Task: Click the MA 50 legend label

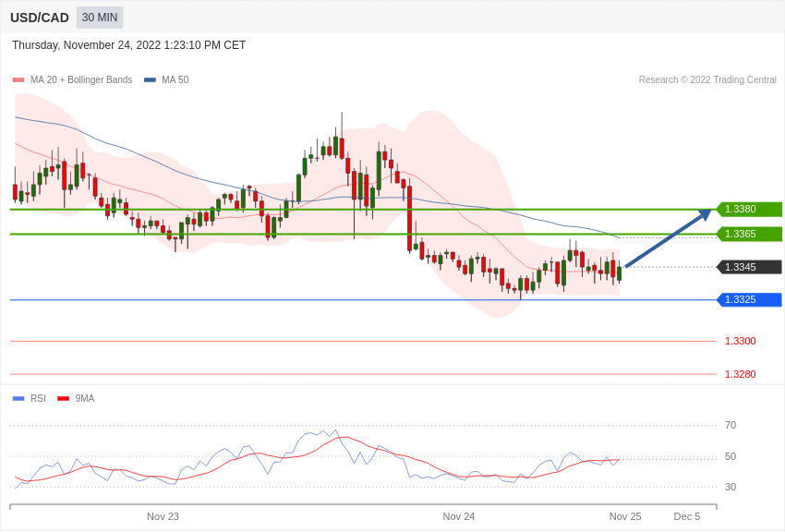Action: 175,79
